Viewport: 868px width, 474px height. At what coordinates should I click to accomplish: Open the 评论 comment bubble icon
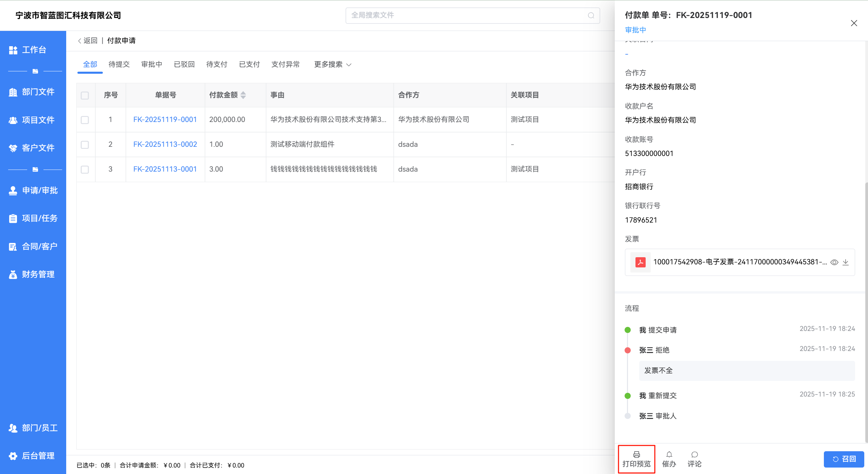[695, 455]
